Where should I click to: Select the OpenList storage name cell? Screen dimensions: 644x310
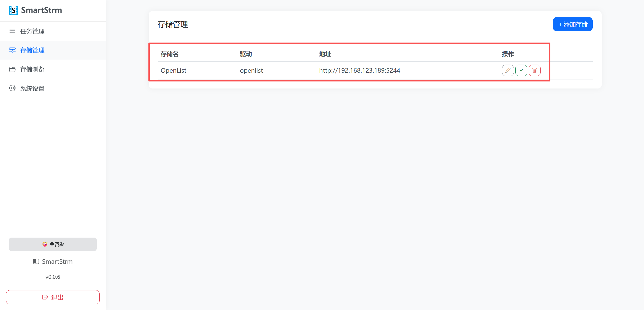tap(173, 70)
